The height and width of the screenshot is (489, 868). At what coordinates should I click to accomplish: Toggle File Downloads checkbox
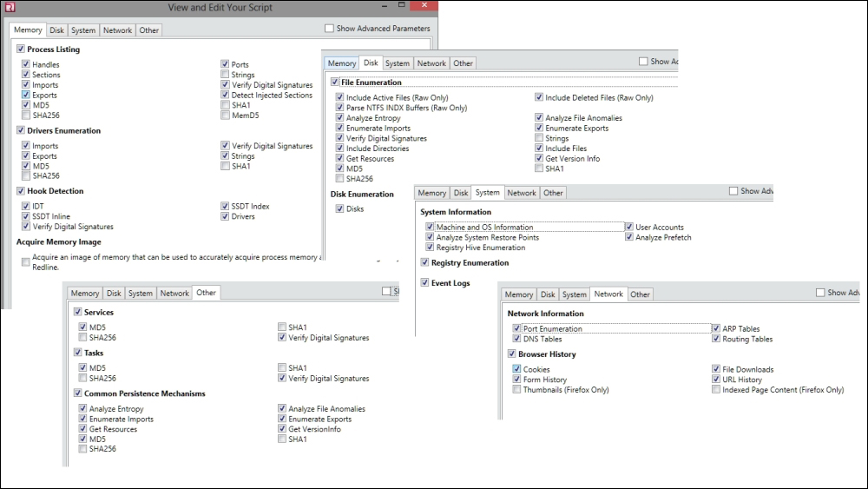pyautogui.click(x=716, y=369)
